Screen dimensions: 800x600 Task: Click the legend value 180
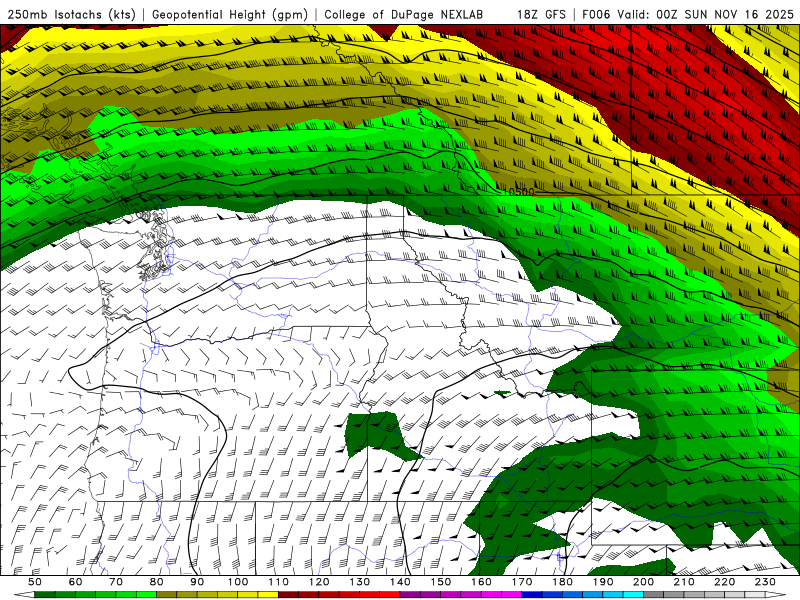563,582
